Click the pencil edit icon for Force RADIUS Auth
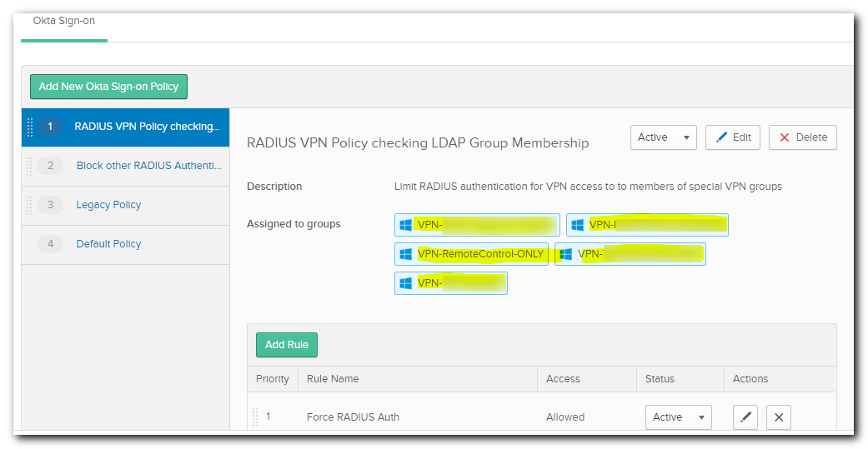868x449 pixels. (745, 417)
